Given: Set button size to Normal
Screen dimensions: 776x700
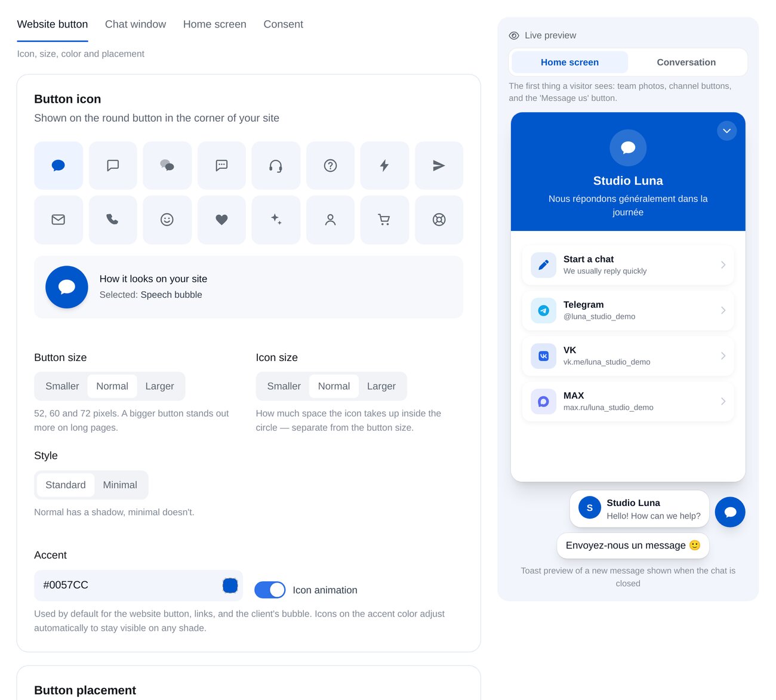Looking at the screenshot, I should pyautogui.click(x=112, y=386).
